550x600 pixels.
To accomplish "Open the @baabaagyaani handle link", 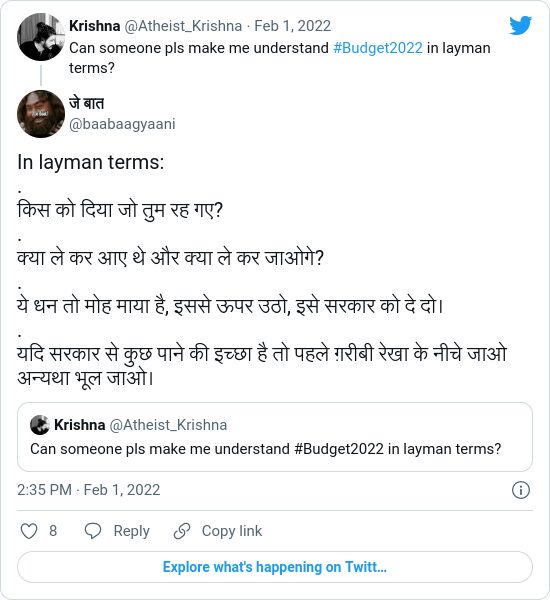I will (x=122, y=124).
